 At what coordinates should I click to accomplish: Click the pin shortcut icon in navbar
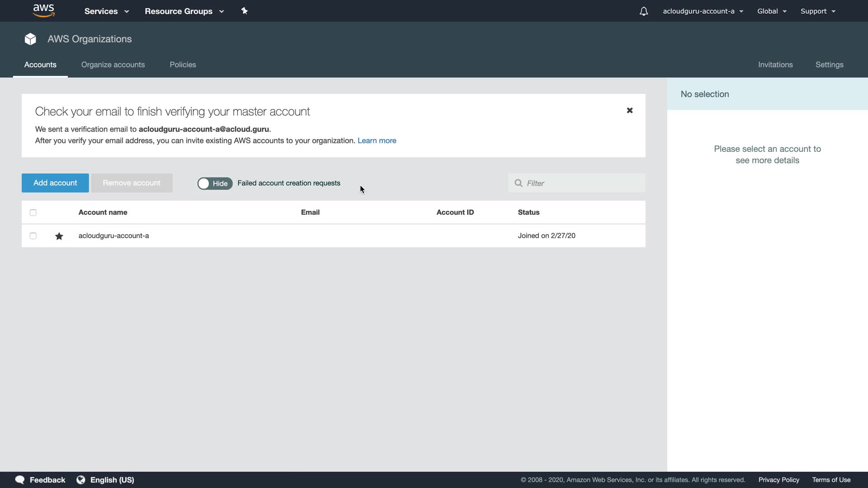[x=244, y=11]
